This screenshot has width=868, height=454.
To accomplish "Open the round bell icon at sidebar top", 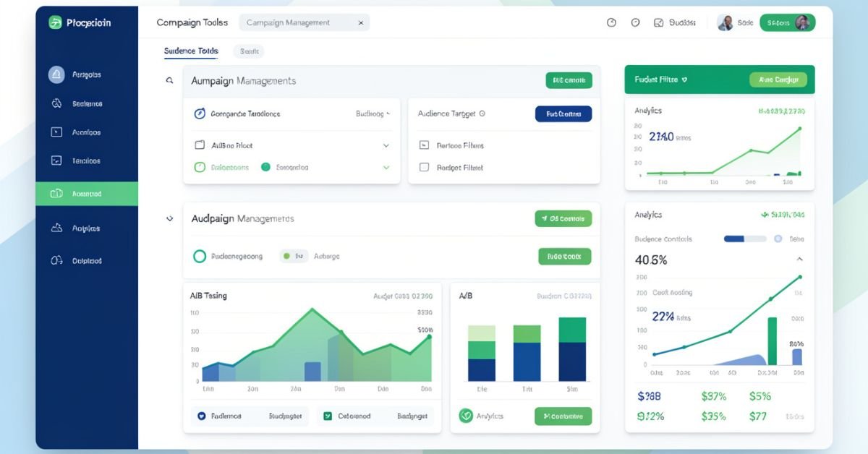I will coord(56,74).
